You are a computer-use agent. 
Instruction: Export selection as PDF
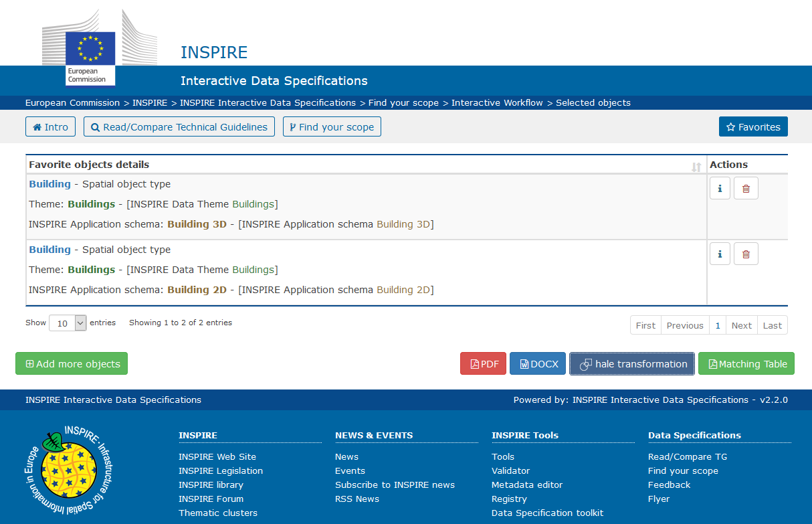[x=483, y=363]
